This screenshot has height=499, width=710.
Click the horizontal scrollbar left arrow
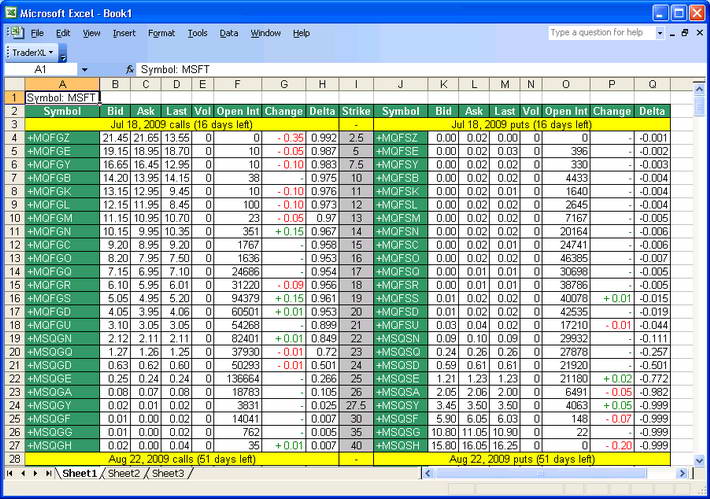pyautogui.click(x=428, y=474)
